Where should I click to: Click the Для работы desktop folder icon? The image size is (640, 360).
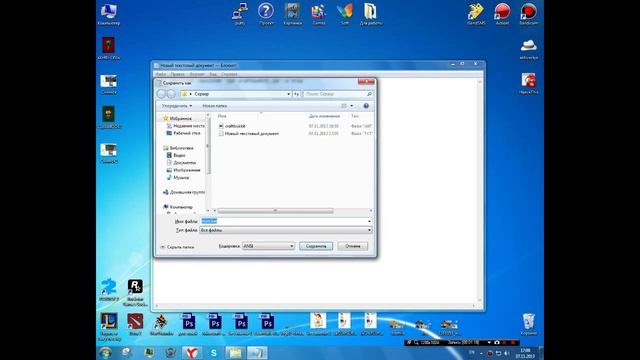point(371,14)
